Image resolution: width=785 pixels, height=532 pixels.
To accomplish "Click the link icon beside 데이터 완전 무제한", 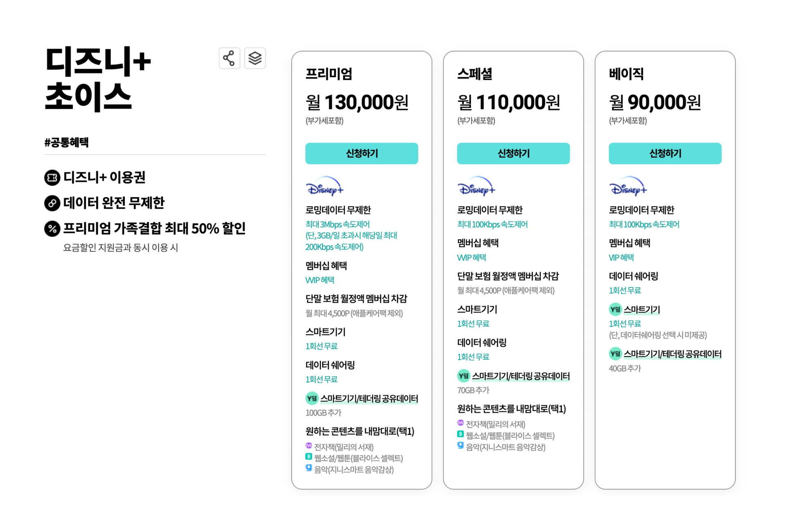I will coord(52,203).
